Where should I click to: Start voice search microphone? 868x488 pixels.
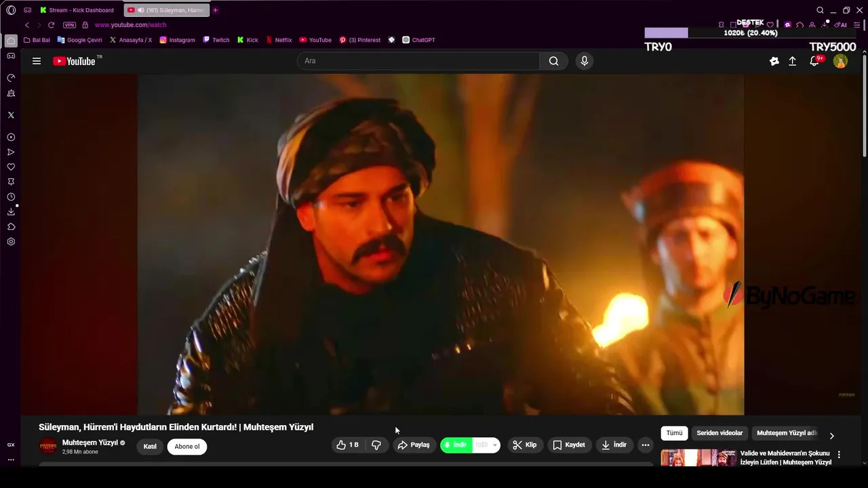coord(585,61)
